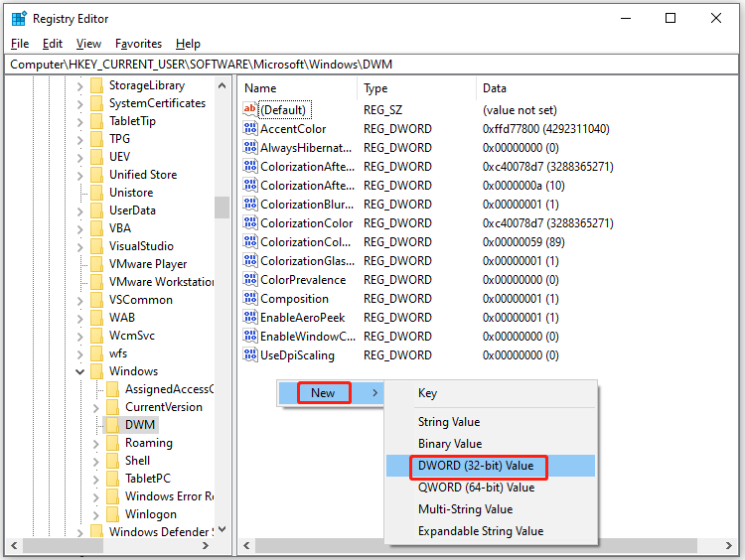This screenshot has width=745, height=560.
Task: Click the Winlogon folder icon
Action: tap(112, 514)
